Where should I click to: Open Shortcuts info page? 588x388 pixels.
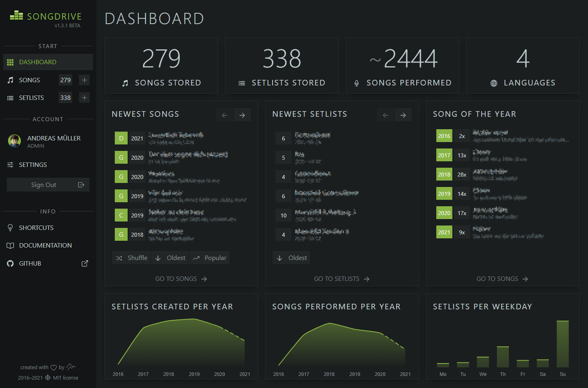(x=48, y=228)
